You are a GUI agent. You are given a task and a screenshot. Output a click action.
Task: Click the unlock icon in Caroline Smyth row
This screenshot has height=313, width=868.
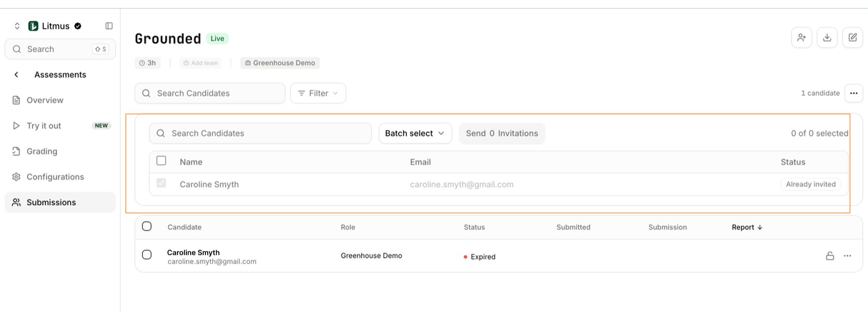pos(830,256)
